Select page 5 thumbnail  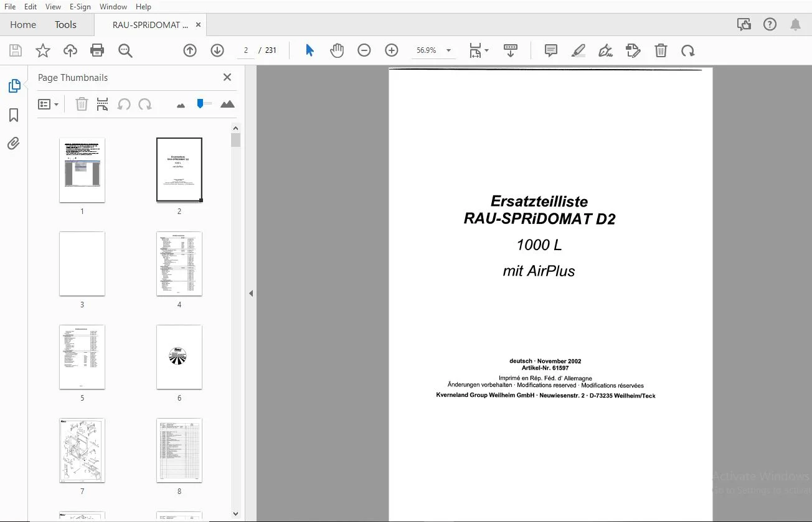(x=82, y=357)
